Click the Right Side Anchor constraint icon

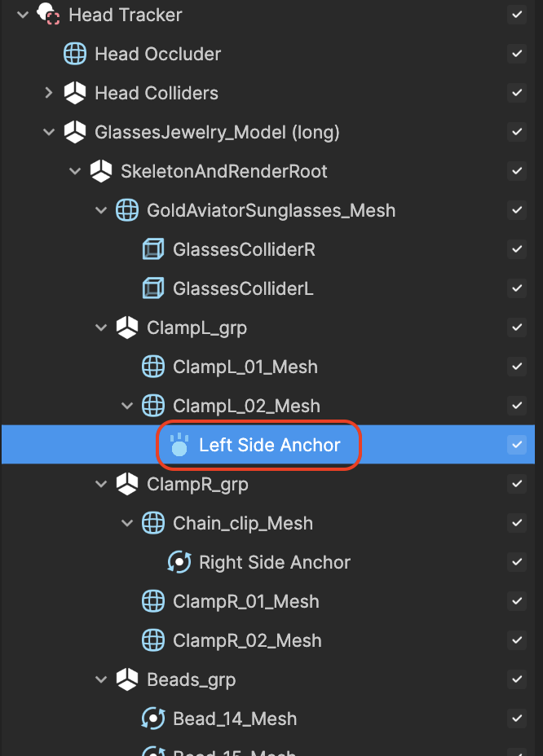click(179, 562)
